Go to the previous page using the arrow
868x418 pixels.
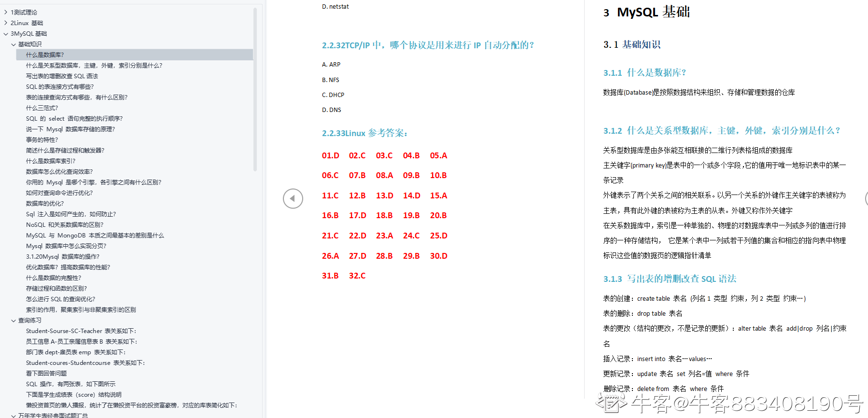coord(293,198)
